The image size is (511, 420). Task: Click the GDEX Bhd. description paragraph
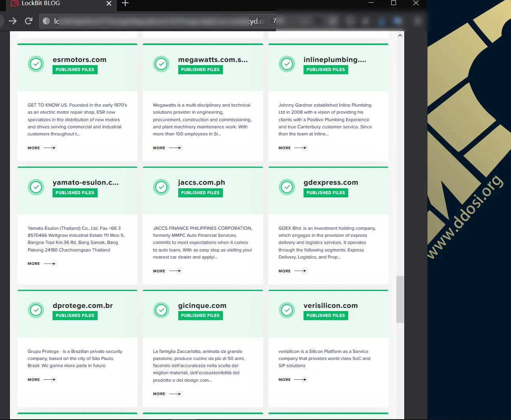327,243
